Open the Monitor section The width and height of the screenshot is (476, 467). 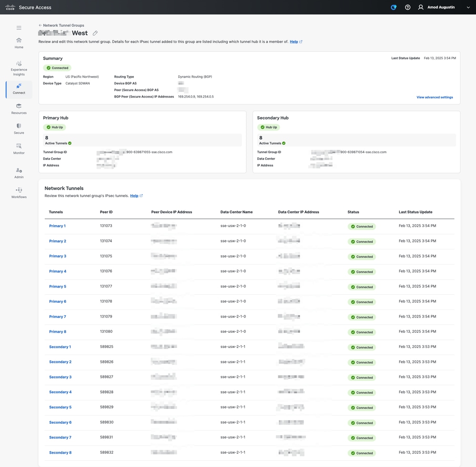(x=19, y=149)
